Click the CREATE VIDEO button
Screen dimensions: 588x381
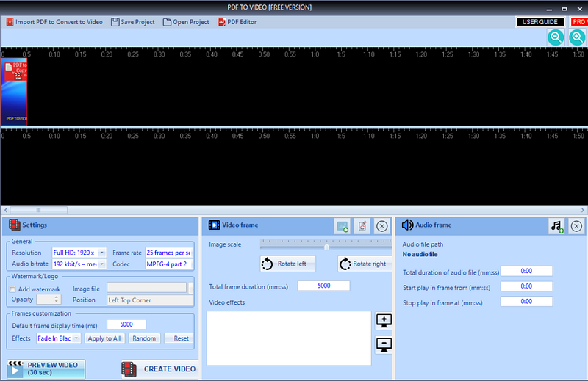[159, 369]
